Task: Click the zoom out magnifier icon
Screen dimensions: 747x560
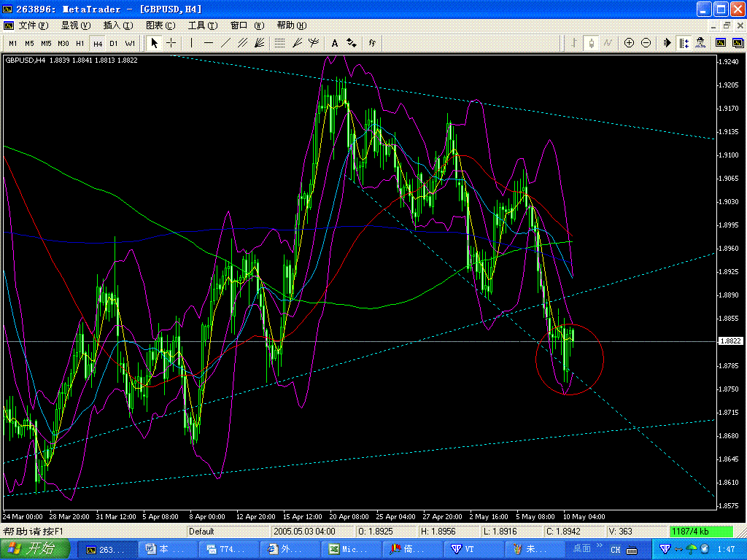Action: coord(646,43)
